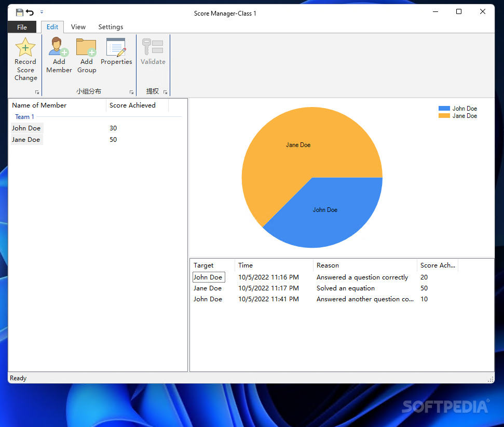Click the Time column header
Viewport: 504px width, 427px height.
[x=274, y=265]
